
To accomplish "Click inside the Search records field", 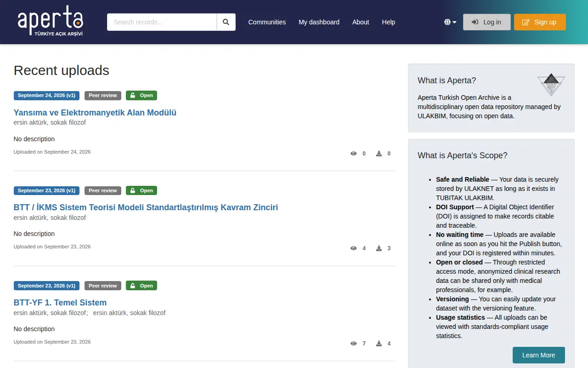I will tap(162, 22).
